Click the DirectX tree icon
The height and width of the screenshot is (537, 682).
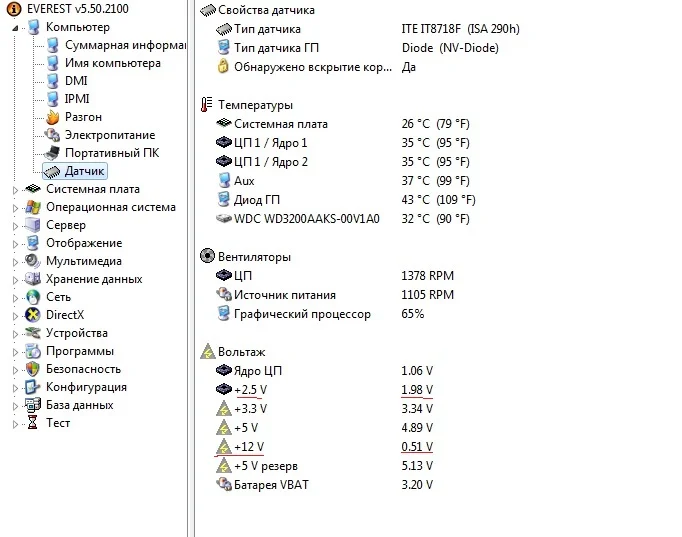(33, 315)
